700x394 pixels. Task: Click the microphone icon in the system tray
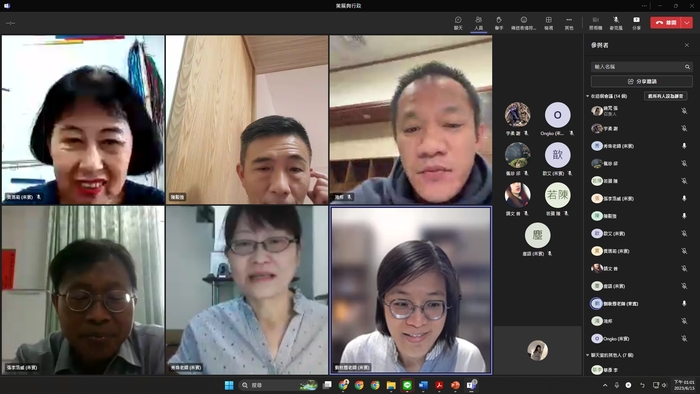tap(617, 385)
